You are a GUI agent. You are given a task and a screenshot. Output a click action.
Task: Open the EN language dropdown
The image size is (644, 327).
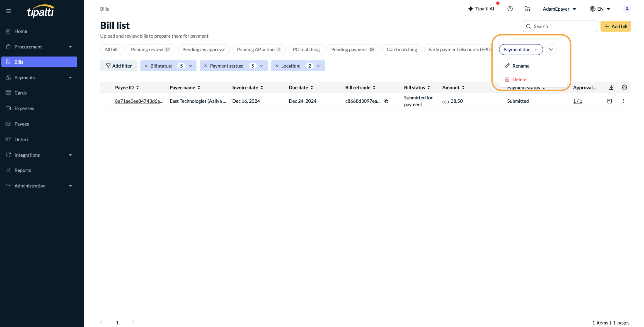coord(600,9)
